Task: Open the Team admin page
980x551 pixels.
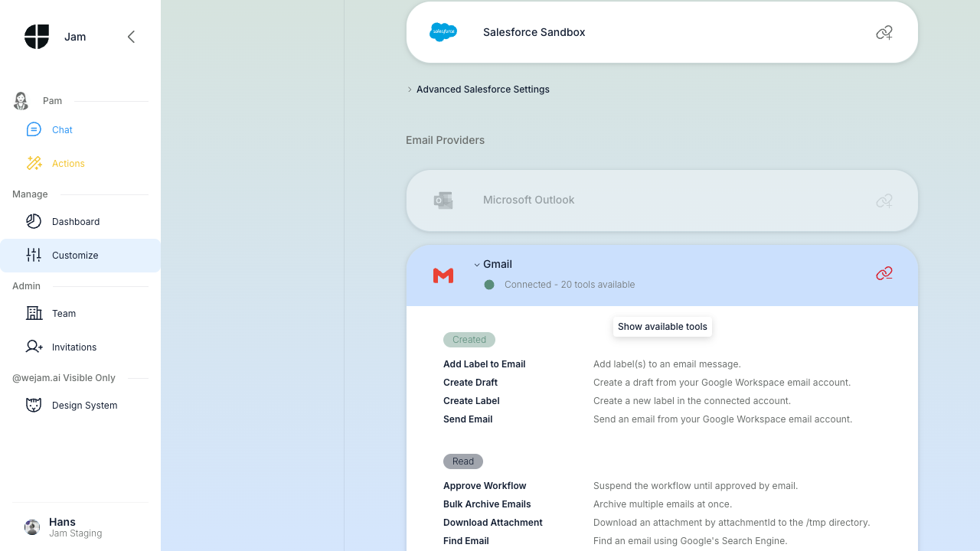Action: point(80,313)
